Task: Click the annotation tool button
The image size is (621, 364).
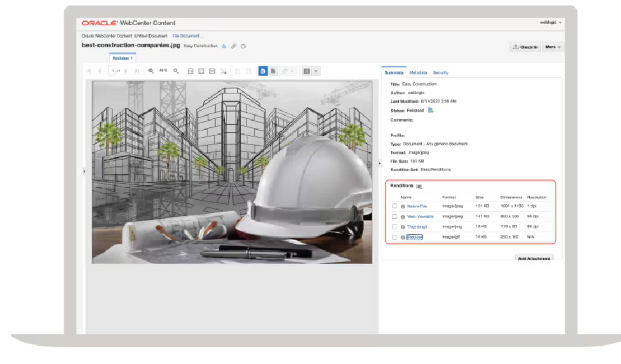Action: [307, 71]
